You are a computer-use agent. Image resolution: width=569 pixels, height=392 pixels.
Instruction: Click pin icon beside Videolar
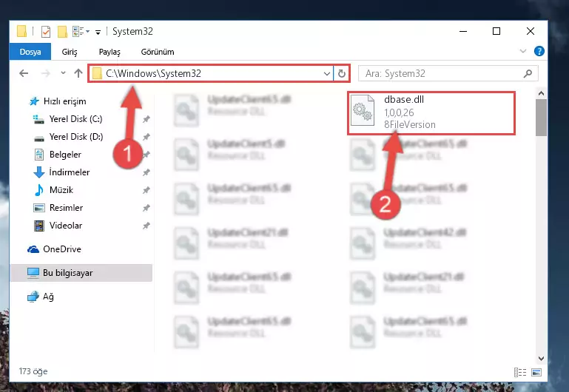(147, 226)
